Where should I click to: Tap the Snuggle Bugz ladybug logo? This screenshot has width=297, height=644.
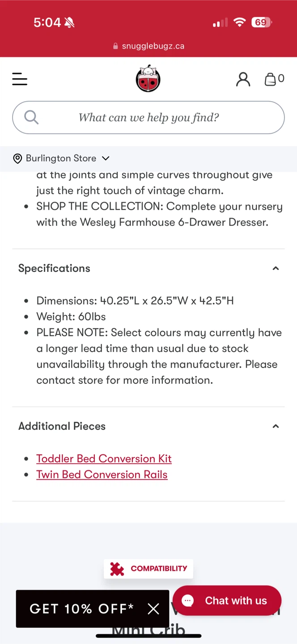click(148, 79)
